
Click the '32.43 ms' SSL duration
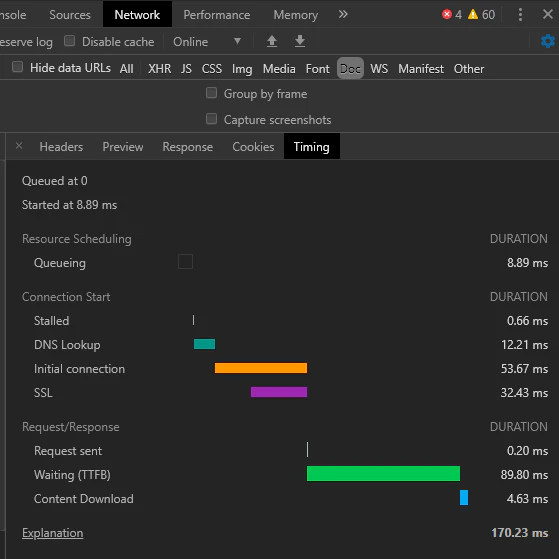click(x=524, y=393)
